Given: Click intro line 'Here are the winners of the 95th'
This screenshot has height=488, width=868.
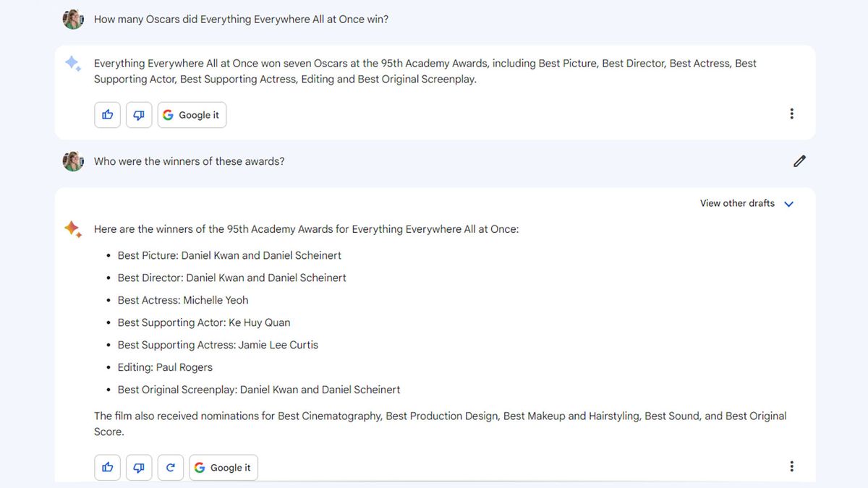Looking at the screenshot, I should pos(306,229).
